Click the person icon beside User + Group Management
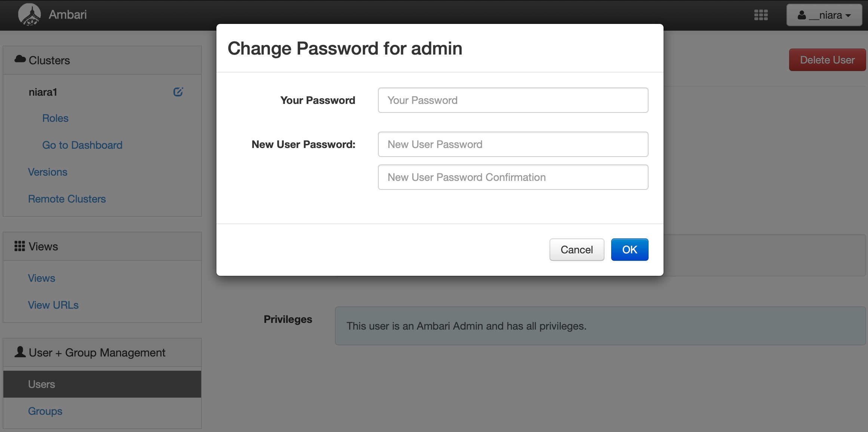This screenshot has height=432, width=868. 20,352
